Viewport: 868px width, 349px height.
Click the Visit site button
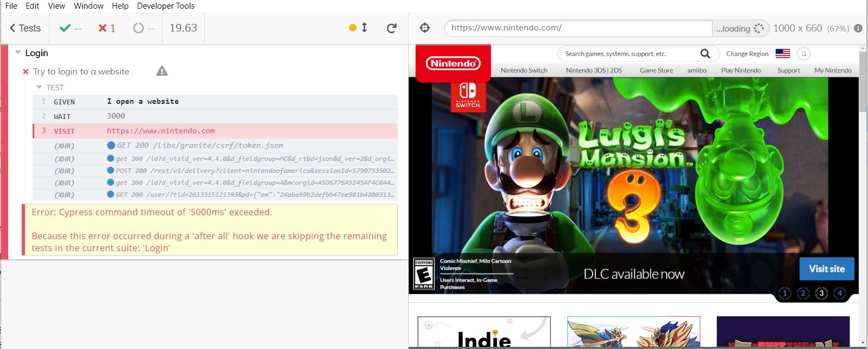point(827,269)
